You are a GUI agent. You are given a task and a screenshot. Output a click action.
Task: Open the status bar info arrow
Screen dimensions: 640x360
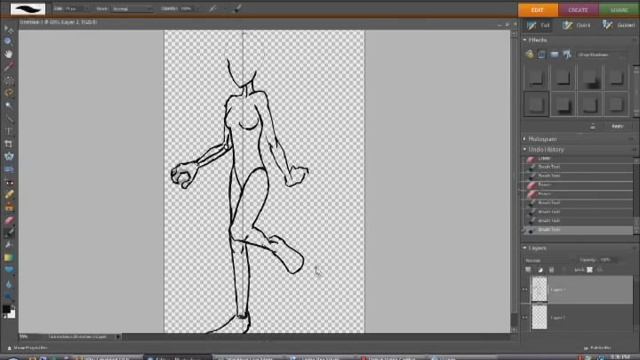point(118,337)
